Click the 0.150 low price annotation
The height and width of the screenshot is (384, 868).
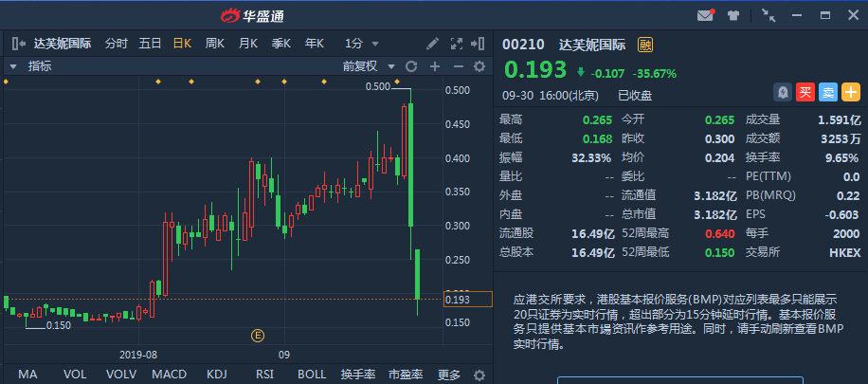click(59, 325)
